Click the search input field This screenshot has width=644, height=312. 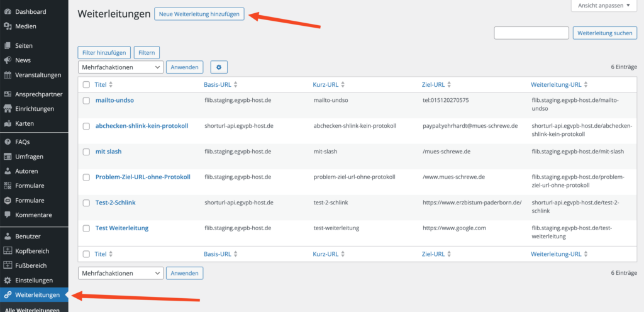(x=531, y=33)
